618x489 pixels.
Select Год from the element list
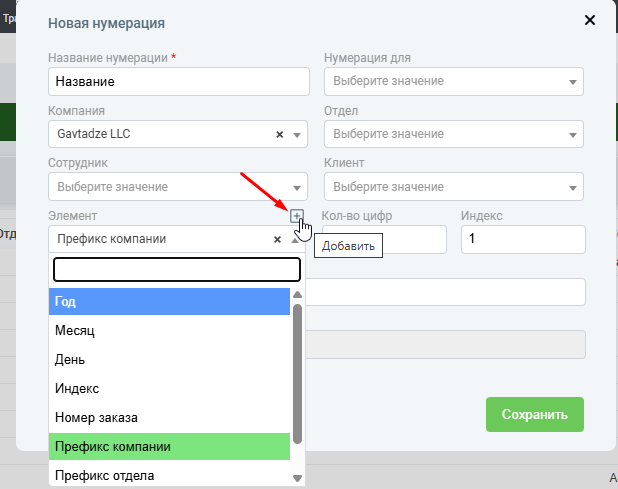[x=169, y=301]
